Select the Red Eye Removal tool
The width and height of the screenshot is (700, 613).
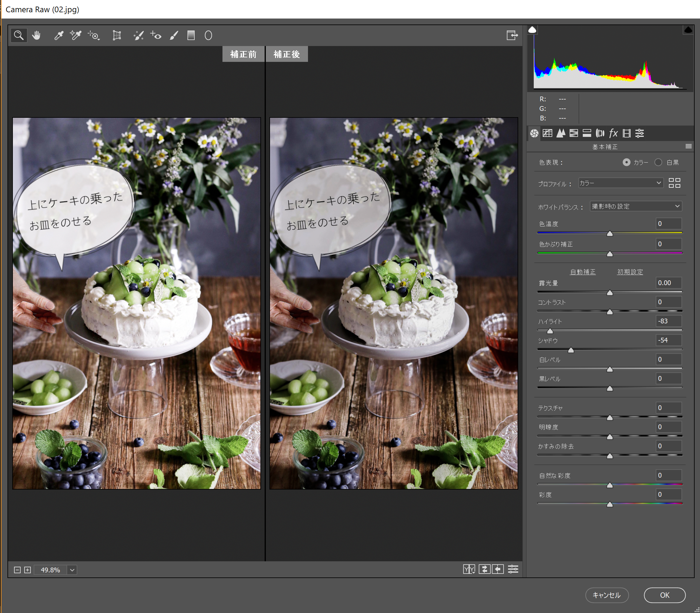156,35
